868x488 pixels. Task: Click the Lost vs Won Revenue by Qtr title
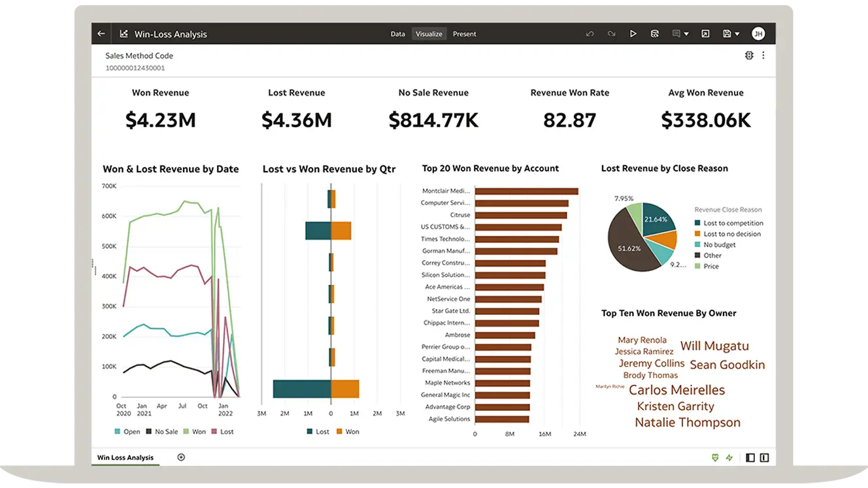point(329,169)
